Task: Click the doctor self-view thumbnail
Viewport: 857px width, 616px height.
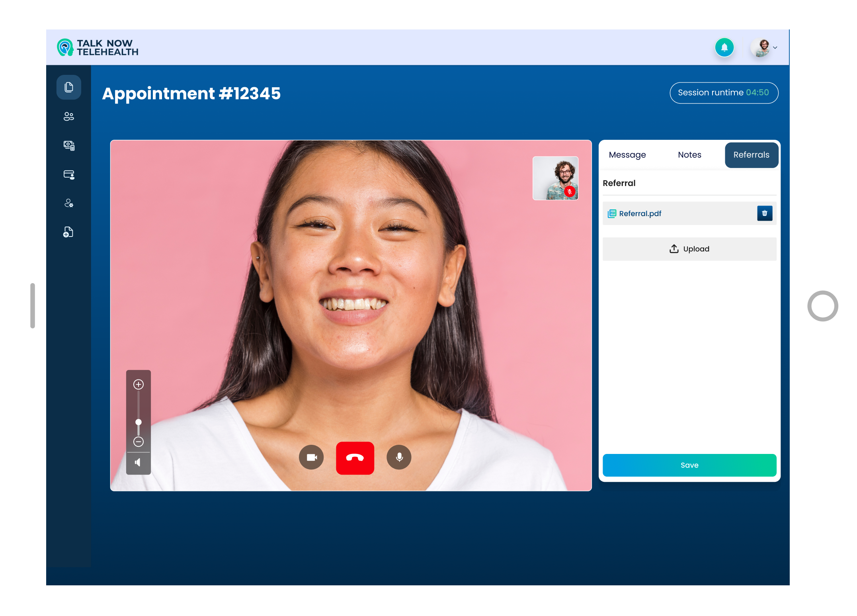Action: click(555, 178)
